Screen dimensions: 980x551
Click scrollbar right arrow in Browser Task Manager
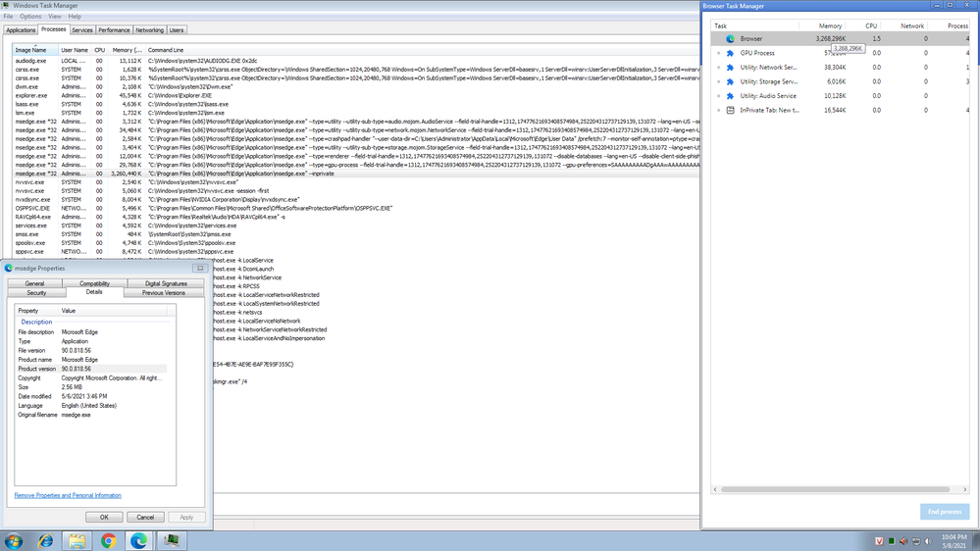coord(965,490)
